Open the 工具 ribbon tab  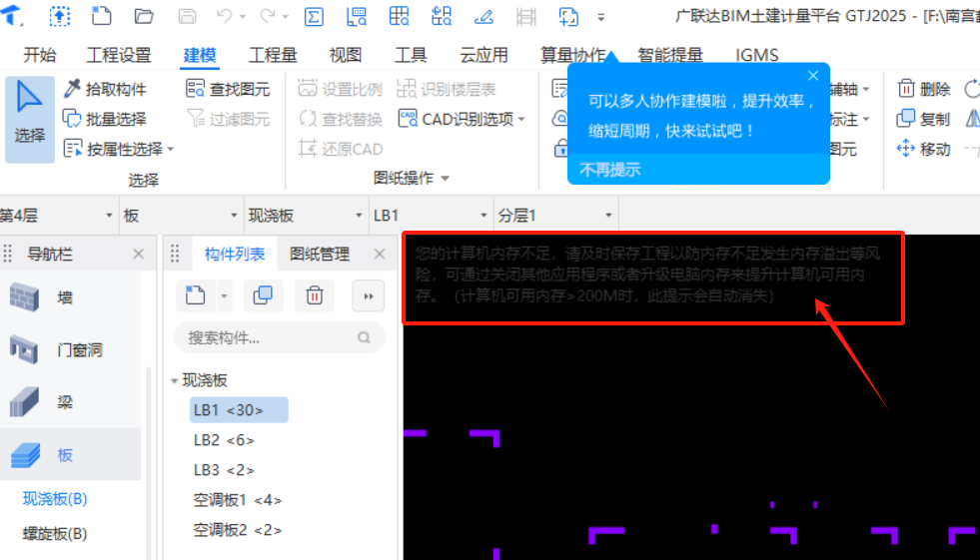pyautogui.click(x=411, y=55)
